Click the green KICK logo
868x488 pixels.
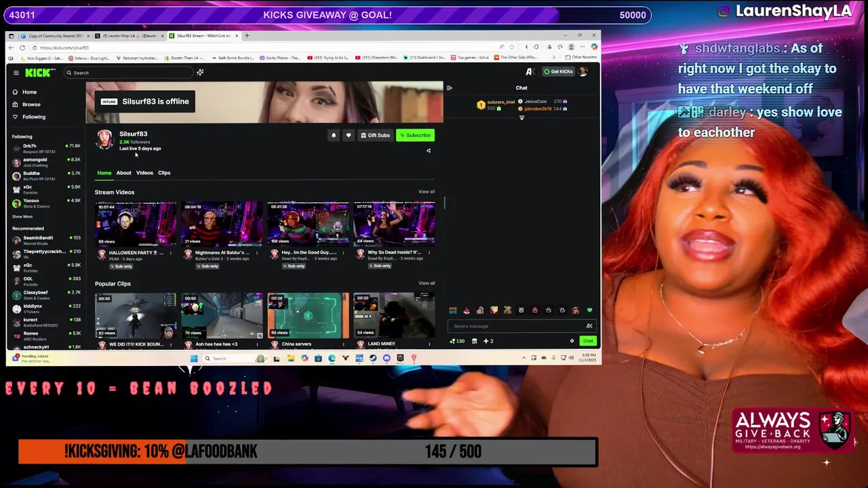point(38,73)
